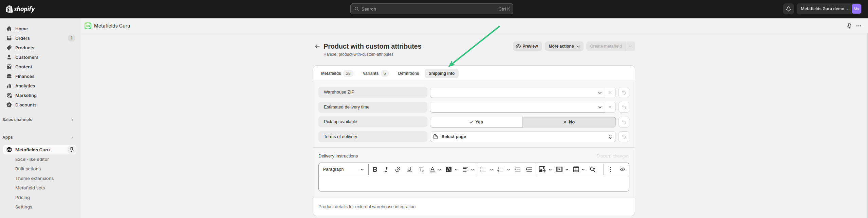Click the highlight background color icon

[x=448, y=169]
